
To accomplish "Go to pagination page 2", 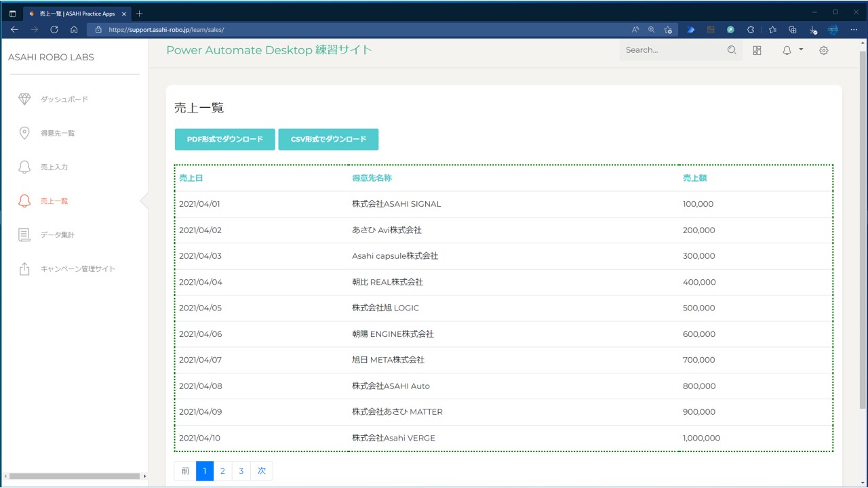I will pos(222,471).
